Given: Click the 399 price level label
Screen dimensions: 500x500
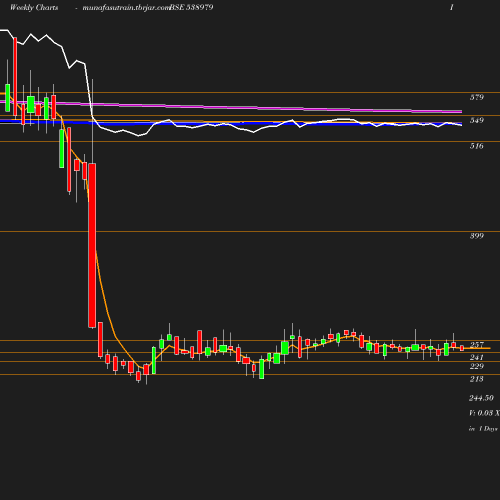Looking at the screenshot, I should click(x=477, y=236).
